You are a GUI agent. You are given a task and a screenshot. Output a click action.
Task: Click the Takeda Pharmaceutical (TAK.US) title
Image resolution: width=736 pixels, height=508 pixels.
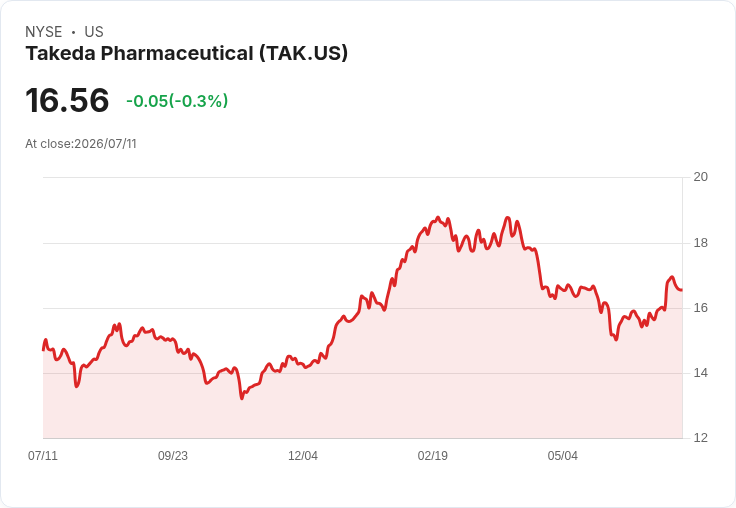187,53
